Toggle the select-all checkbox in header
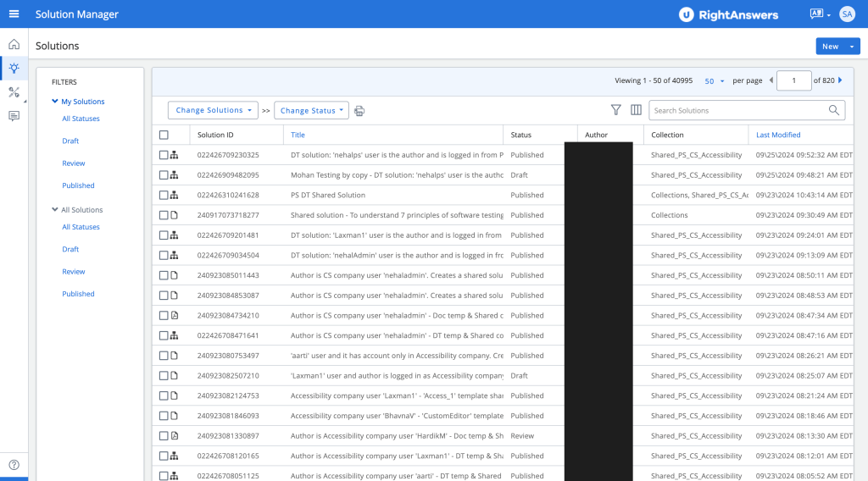Screen dimensions: 868x481 pyautogui.click(x=164, y=135)
